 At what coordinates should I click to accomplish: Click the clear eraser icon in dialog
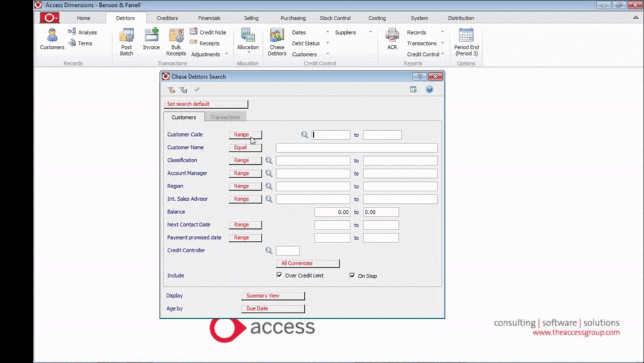tap(197, 89)
